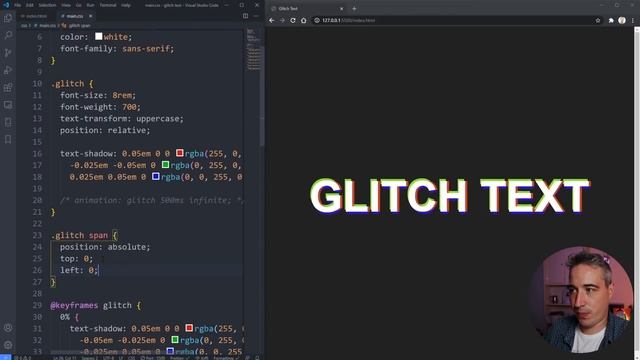Open Run and Debug view
This screenshot has width=640, height=360.
[x=8, y=70]
